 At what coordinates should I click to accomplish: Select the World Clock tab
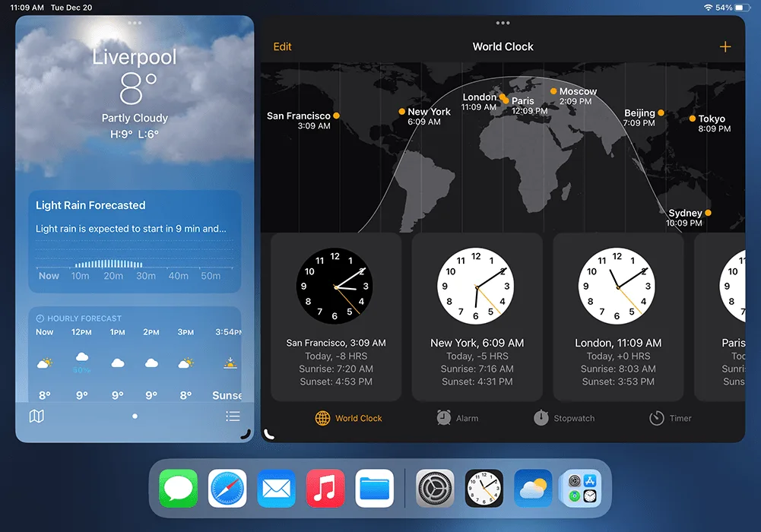pyautogui.click(x=349, y=418)
